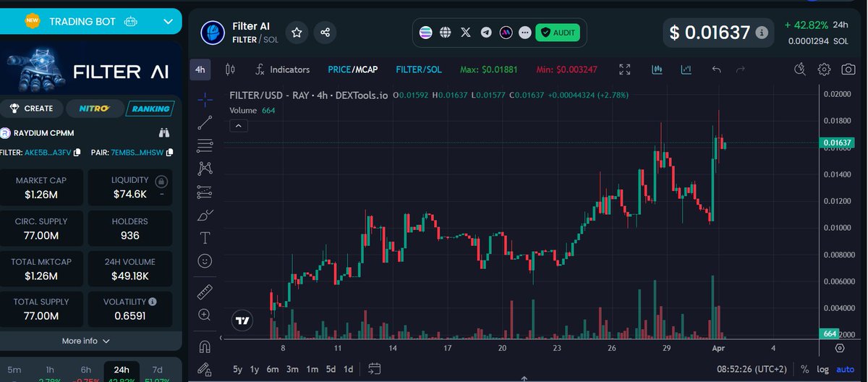
Task: Open the RANKING button
Action: [151, 109]
